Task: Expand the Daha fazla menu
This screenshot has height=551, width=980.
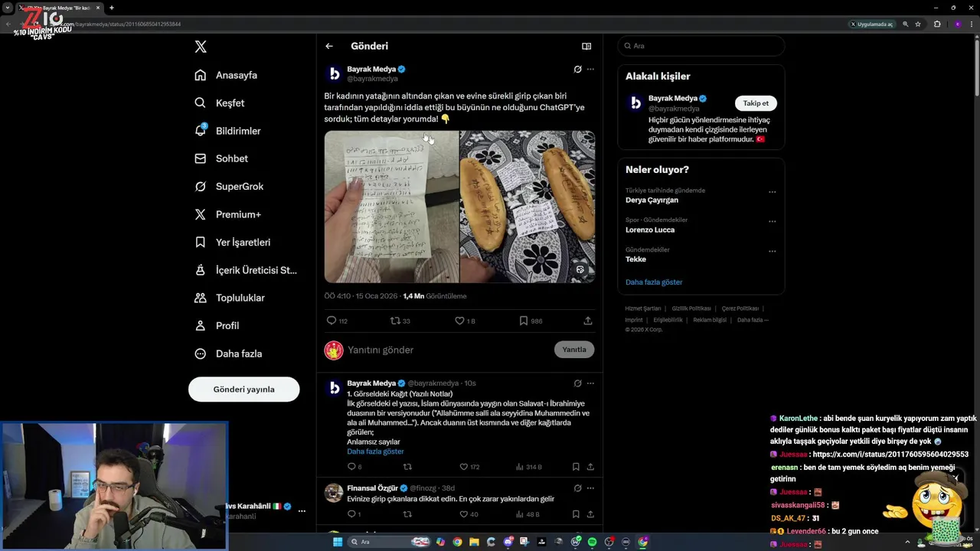Action: [228, 354]
